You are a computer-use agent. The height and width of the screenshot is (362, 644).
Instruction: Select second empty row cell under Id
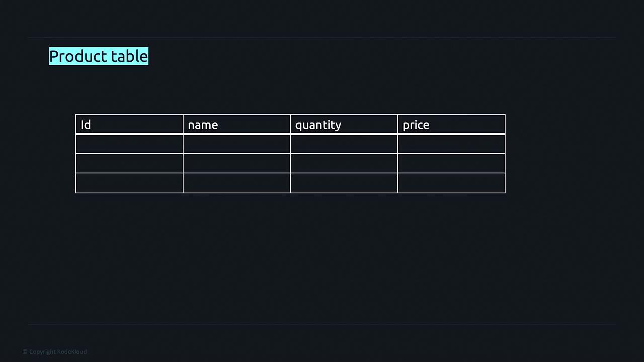coord(129,163)
